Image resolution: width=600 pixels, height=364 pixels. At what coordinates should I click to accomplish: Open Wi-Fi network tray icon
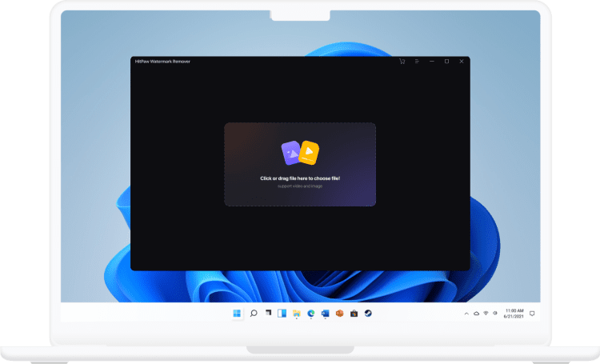point(486,314)
